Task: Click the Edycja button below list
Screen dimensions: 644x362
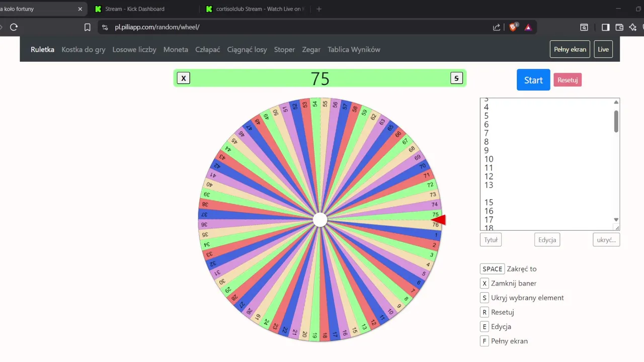Action: (547, 240)
